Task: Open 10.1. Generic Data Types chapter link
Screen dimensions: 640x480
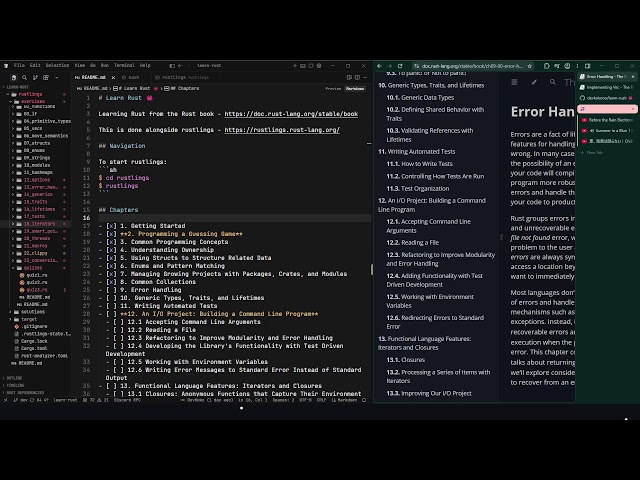Action: pos(420,98)
